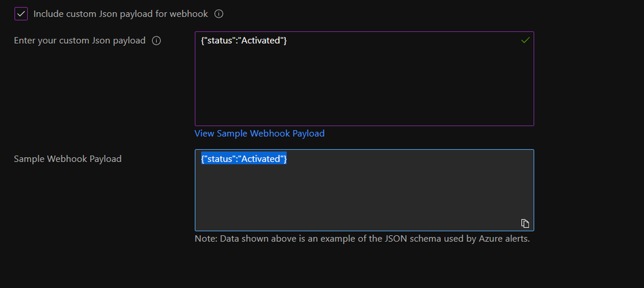Click the green validation checkmark icon
The height and width of the screenshot is (288, 644).
[x=525, y=41]
